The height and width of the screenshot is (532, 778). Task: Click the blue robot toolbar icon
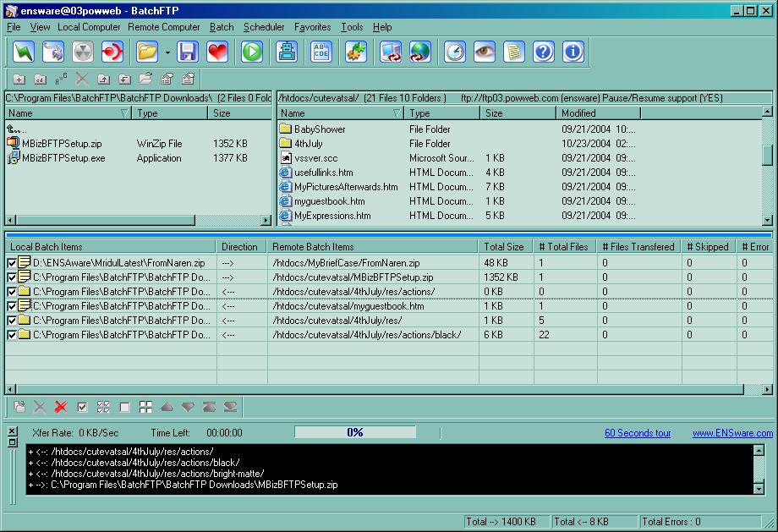287,52
